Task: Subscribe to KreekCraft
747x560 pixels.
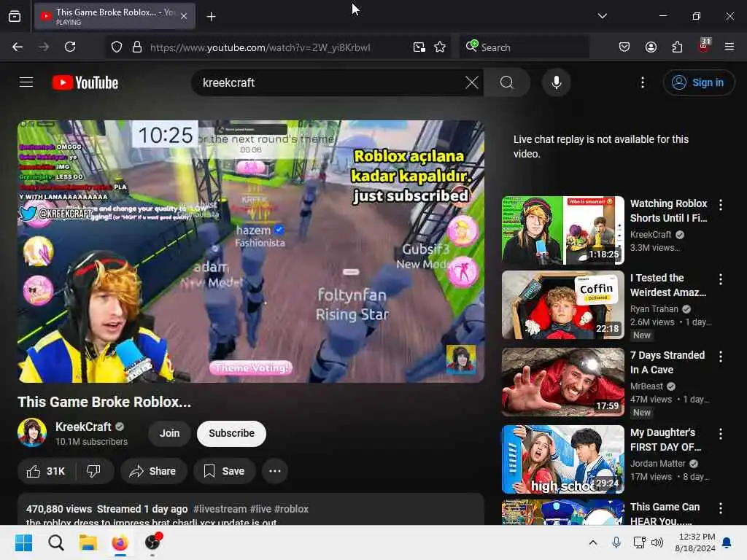Action: tap(231, 433)
